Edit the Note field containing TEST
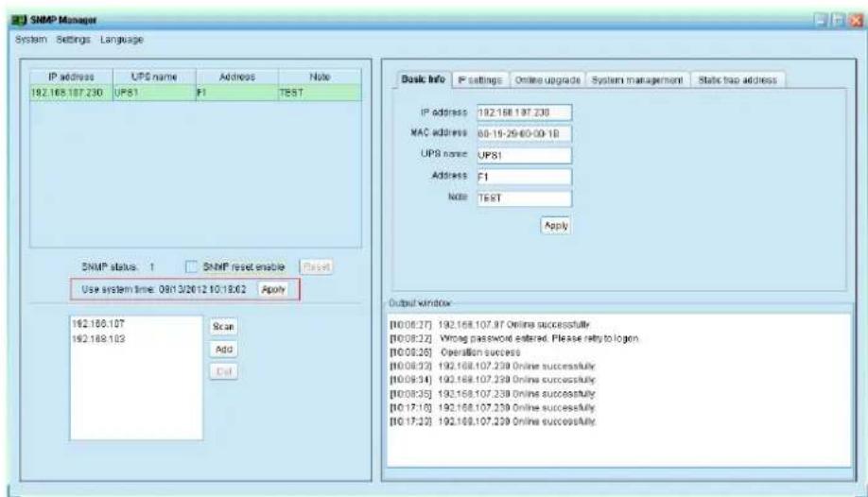Screen dimensions: 868x497 (524, 198)
